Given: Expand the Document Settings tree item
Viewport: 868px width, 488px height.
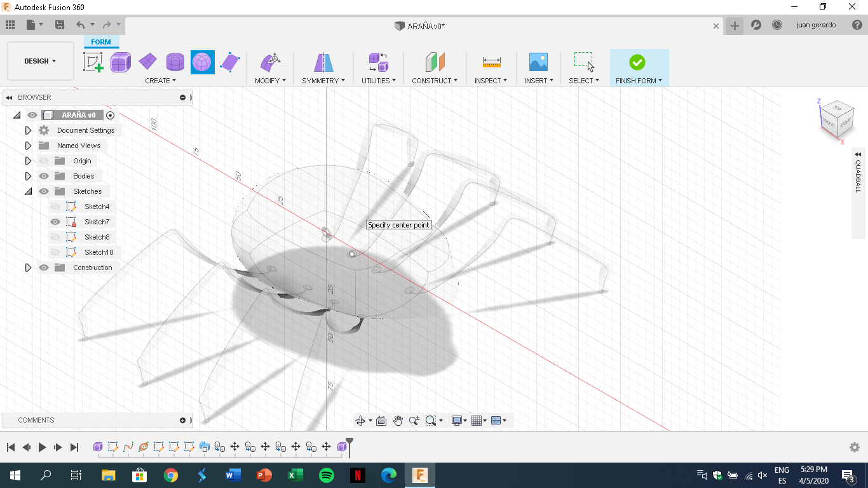Looking at the screenshot, I should pos(28,130).
